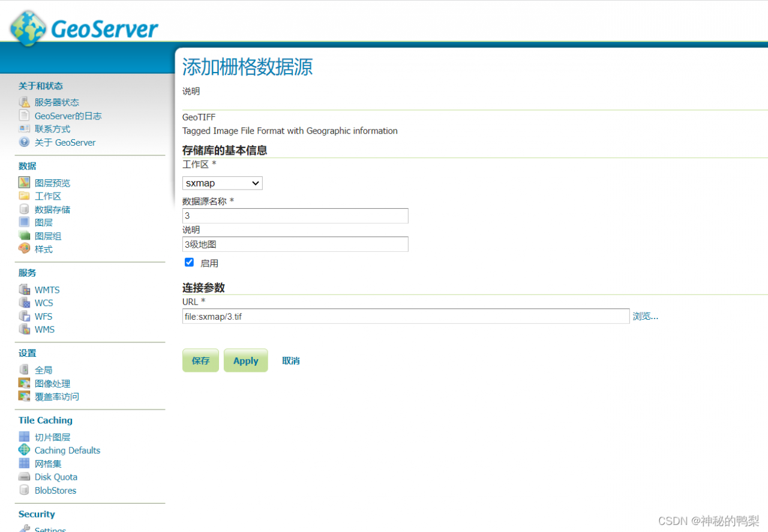Click the 说明 input with 3级地图
The width and height of the screenshot is (768, 532).
(x=295, y=244)
